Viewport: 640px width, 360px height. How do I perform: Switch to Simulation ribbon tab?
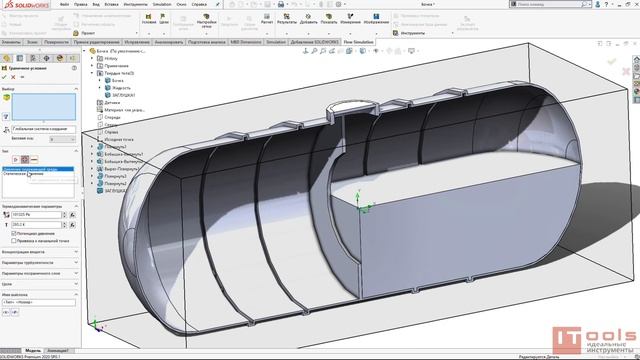[x=276, y=42]
